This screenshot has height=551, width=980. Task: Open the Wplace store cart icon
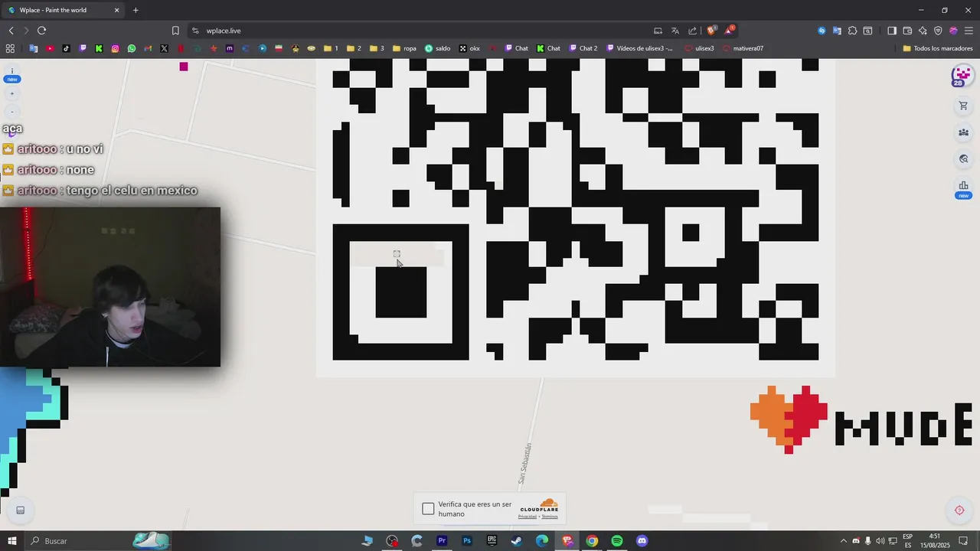coord(963,106)
